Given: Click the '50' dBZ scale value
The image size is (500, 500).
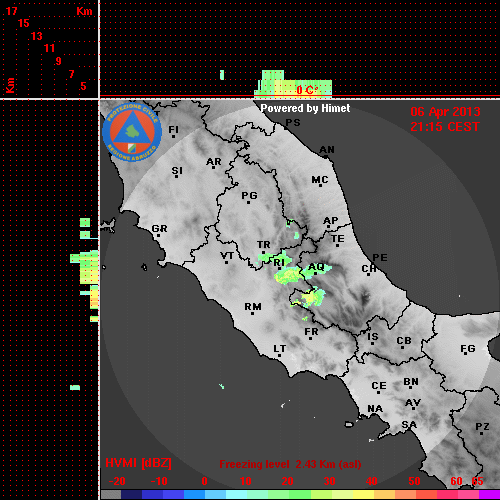Looking at the screenshot, I should (415, 481).
